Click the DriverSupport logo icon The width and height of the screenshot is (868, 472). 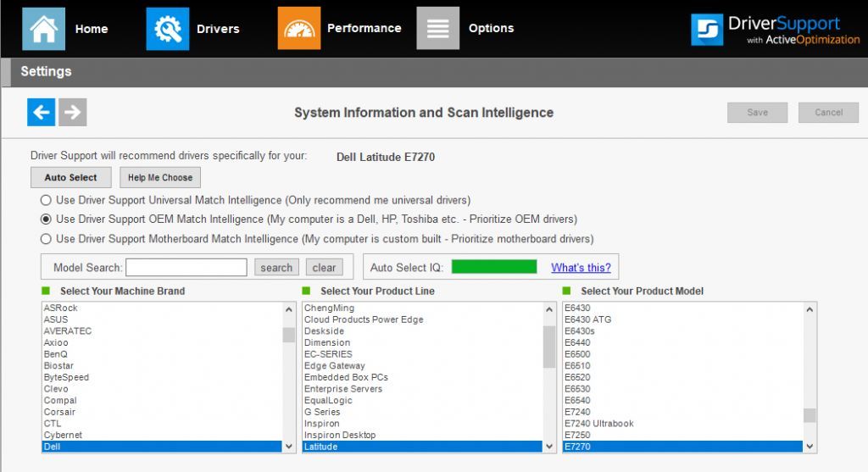click(707, 30)
